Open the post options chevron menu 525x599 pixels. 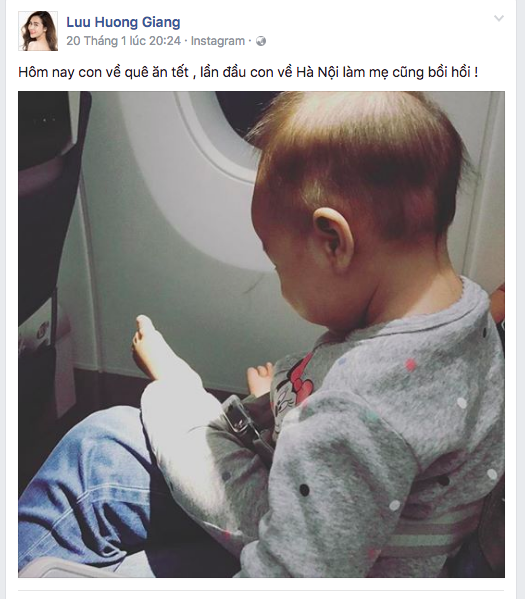(499, 18)
